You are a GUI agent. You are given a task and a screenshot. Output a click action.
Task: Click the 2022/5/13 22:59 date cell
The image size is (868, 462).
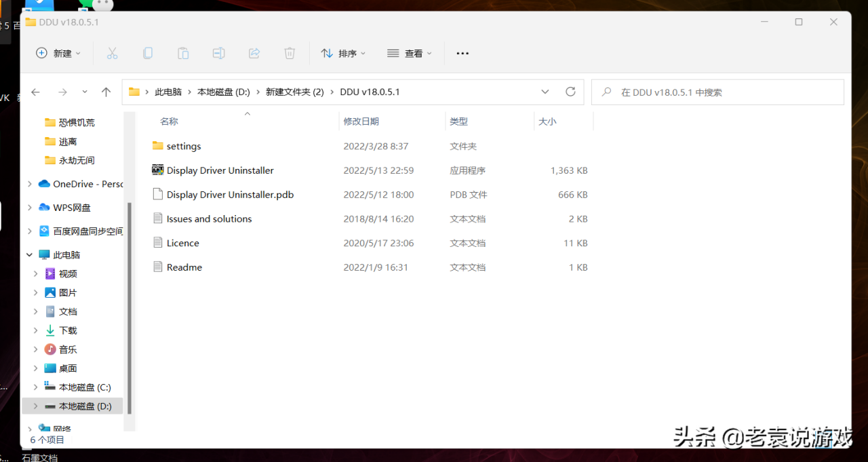[x=378, y=171]
